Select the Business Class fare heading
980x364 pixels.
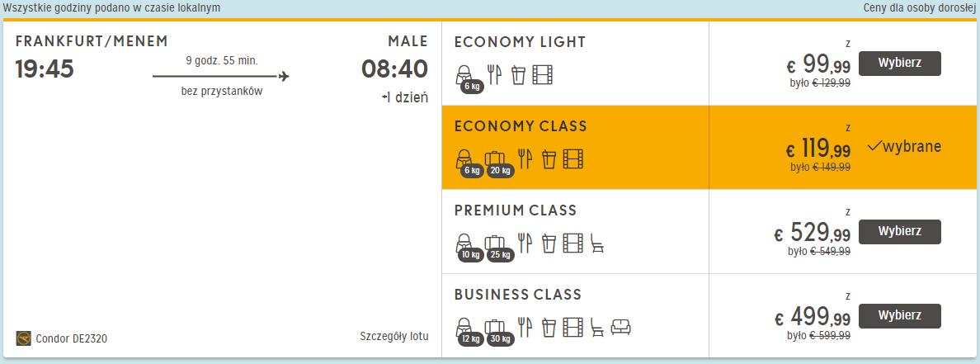point(517,295)
